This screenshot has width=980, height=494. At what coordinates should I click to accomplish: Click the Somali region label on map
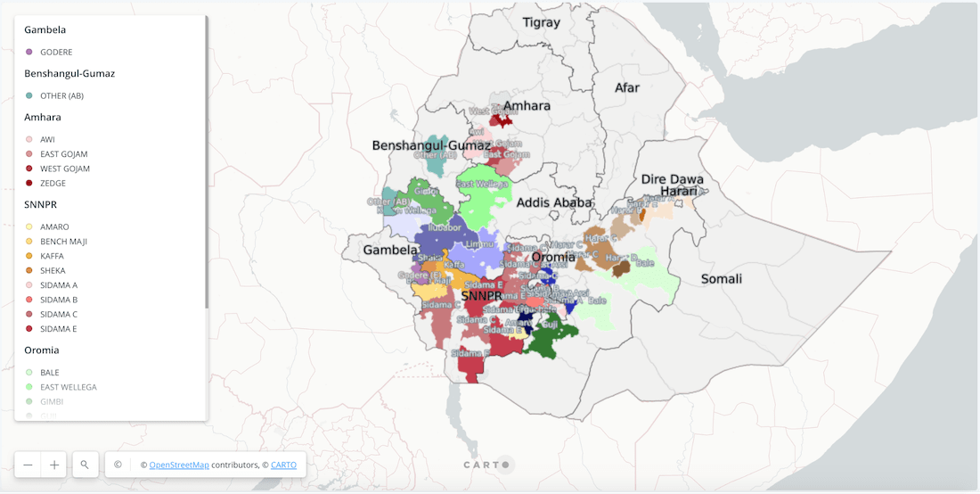tap(722, 279)
